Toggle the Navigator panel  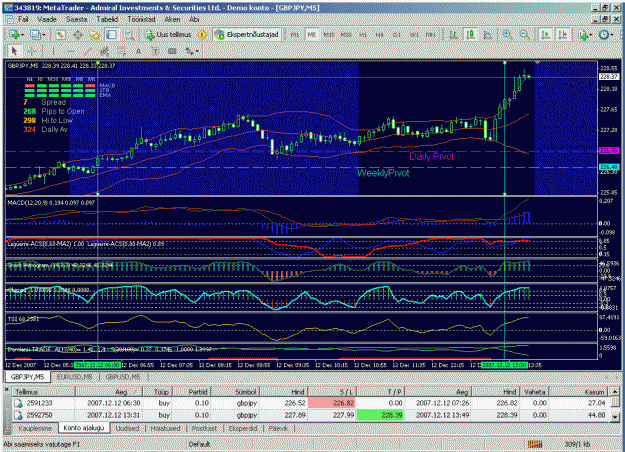pyautogui.click(x=94, y=35)
